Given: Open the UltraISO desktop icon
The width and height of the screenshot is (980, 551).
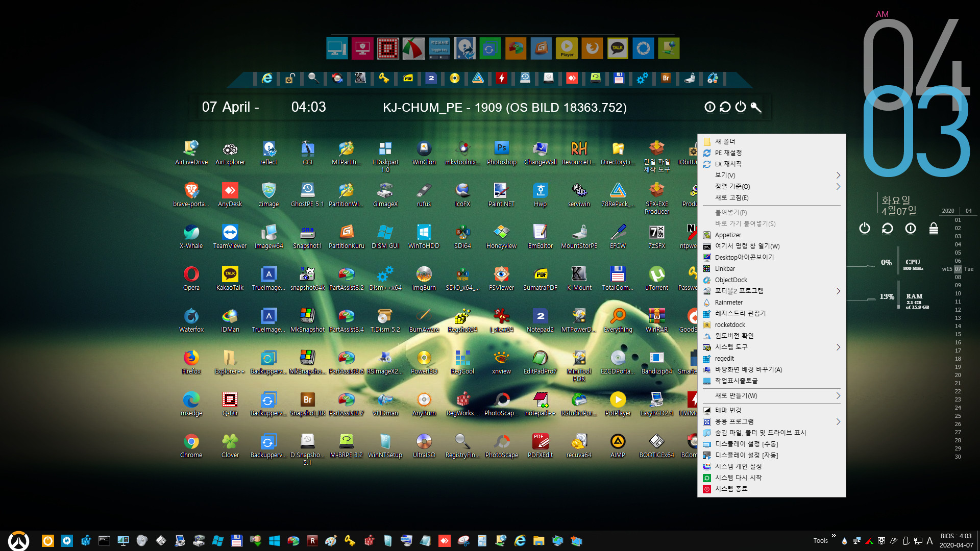Looking at the screenshot, I should click(424, 445).
